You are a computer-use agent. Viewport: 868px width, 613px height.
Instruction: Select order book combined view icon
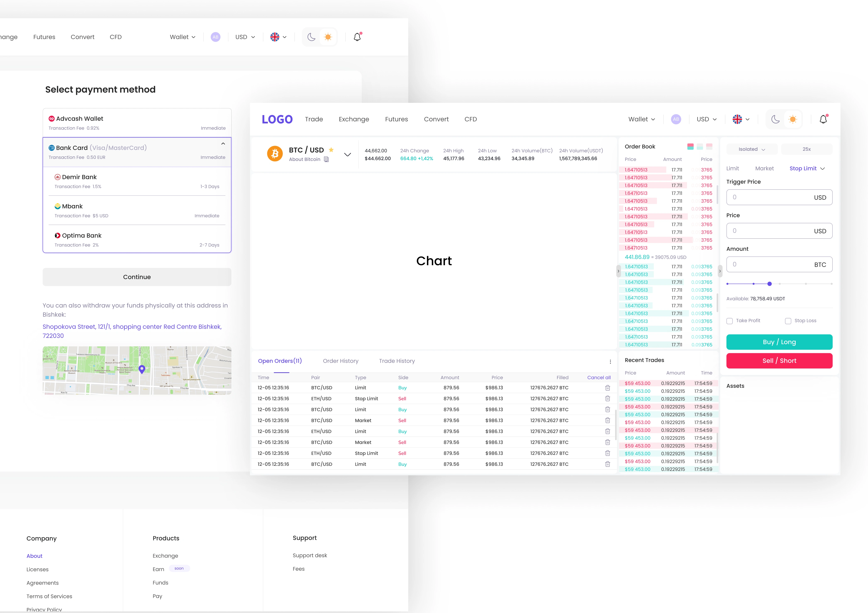690,147
